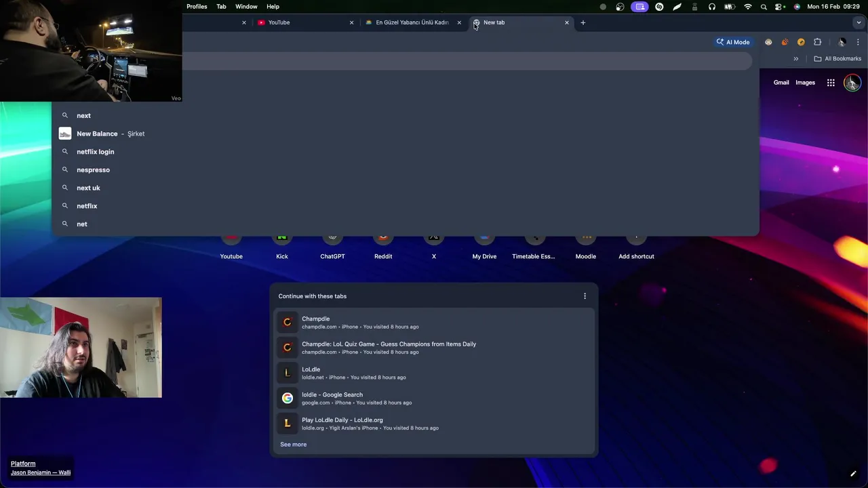Screen dimensions: 868x488
Task: Select the 'net' suggestion
Action: click(x=405, y=224)
